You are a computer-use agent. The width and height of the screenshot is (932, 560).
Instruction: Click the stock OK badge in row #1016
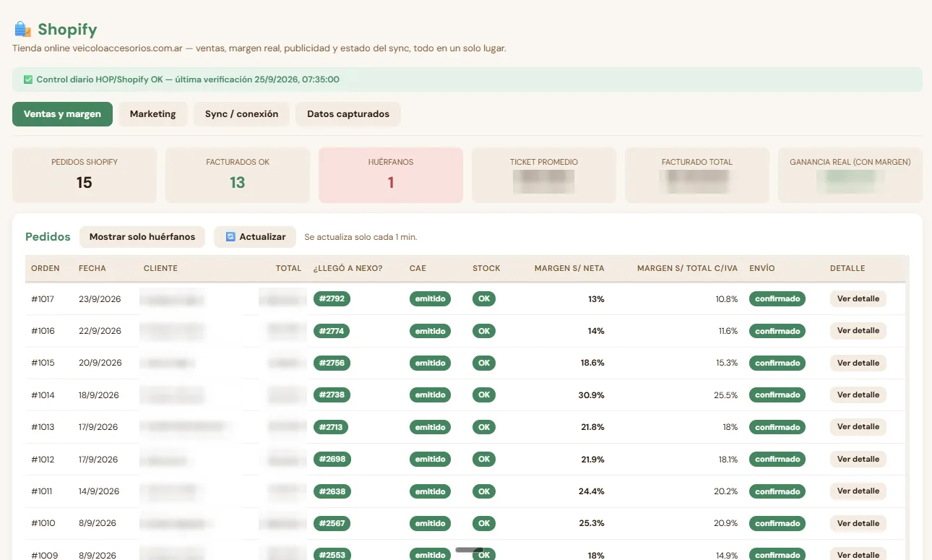pyautogui.click(x=484, y=331)
